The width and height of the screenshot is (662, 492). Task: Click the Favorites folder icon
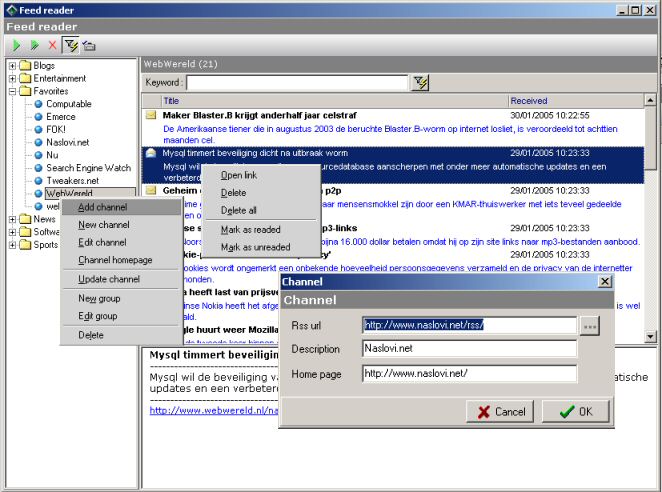pos(26,91)
